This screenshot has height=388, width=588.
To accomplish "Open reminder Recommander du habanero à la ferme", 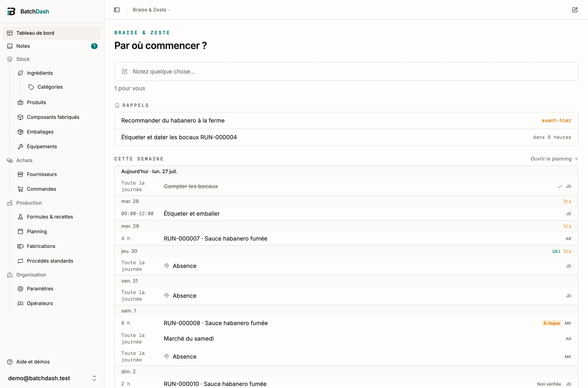I will click(346, 120).
